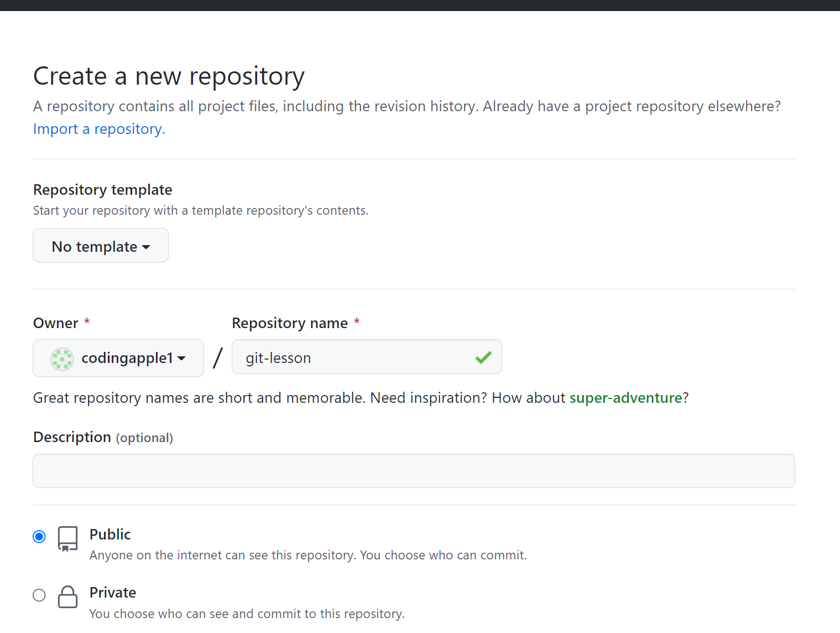
Task: Use the super-adventure name suggestion
Action: pos(625,398)
